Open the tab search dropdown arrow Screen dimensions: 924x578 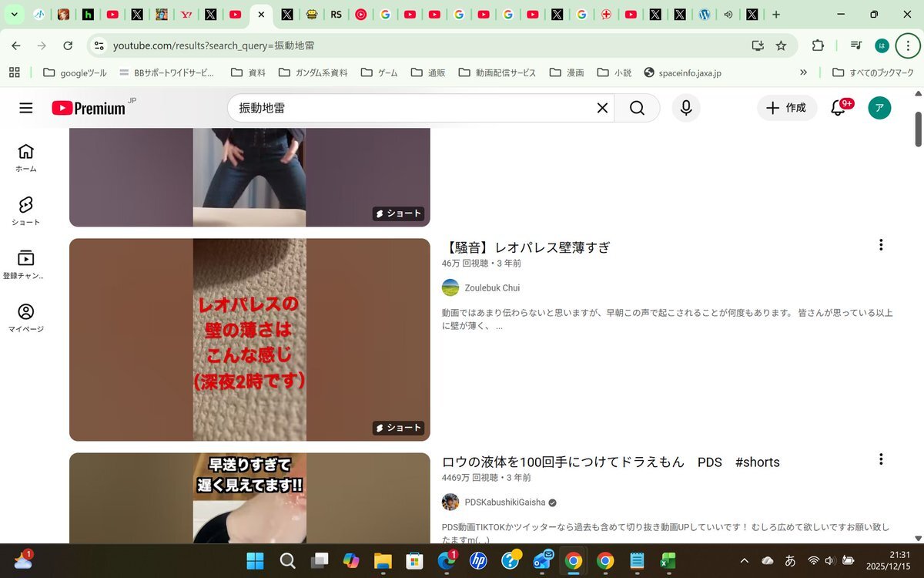click(x=14, y=14)
